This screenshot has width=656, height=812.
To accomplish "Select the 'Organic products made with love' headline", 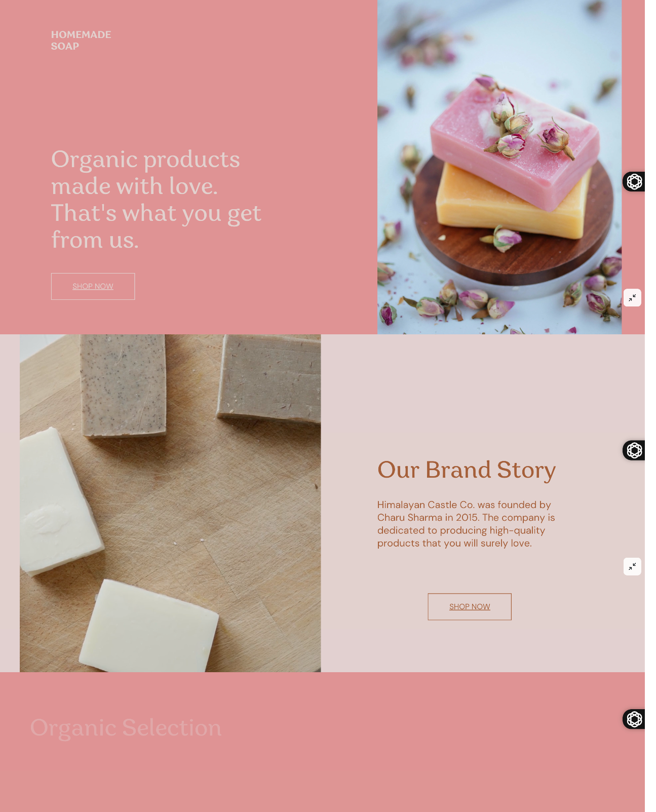I will point(156,199).
